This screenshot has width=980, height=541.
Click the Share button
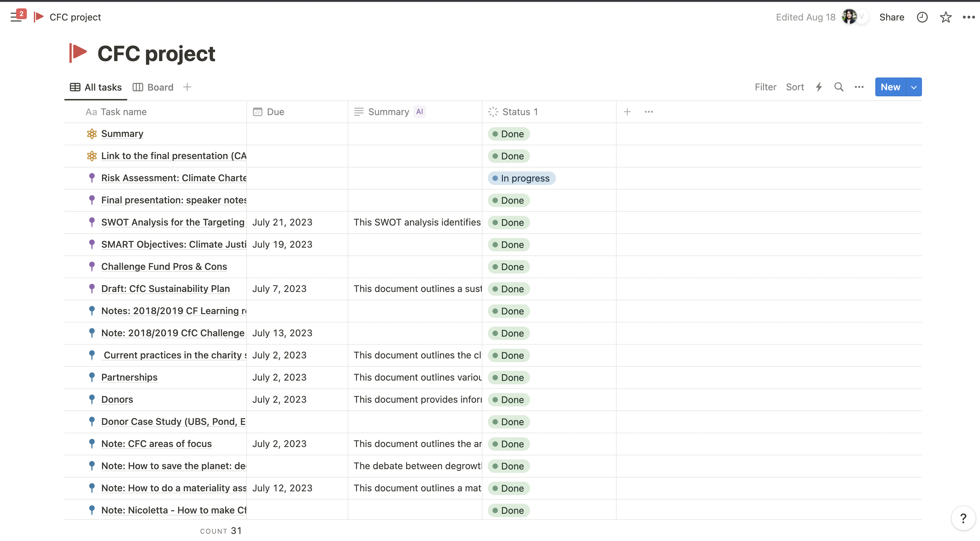[891, 17]
